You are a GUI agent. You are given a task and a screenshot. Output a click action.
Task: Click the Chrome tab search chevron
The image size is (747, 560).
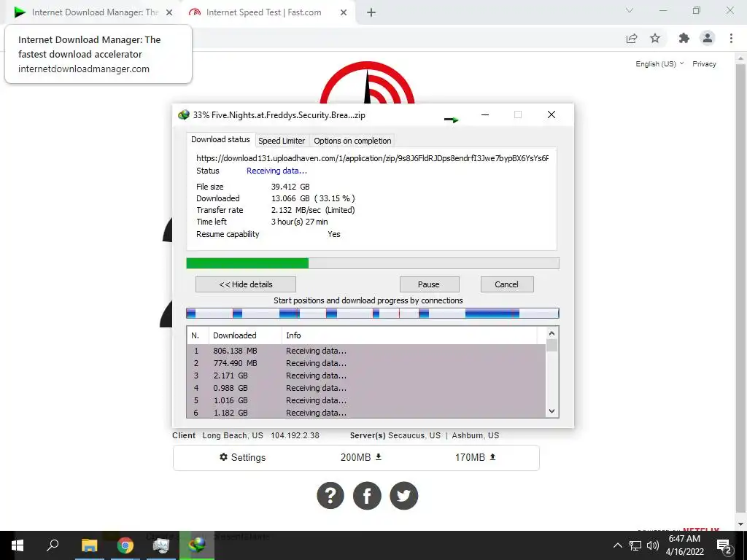pos(630,10)
